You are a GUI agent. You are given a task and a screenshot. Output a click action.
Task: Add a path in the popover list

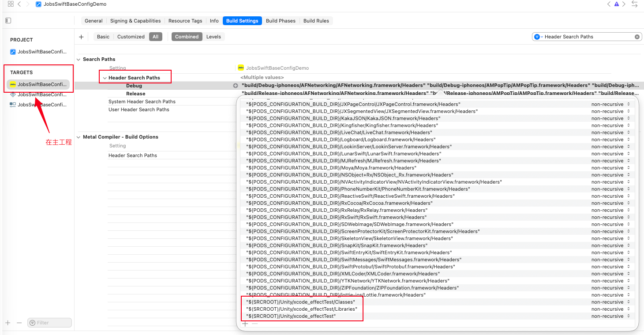point(246,324)
